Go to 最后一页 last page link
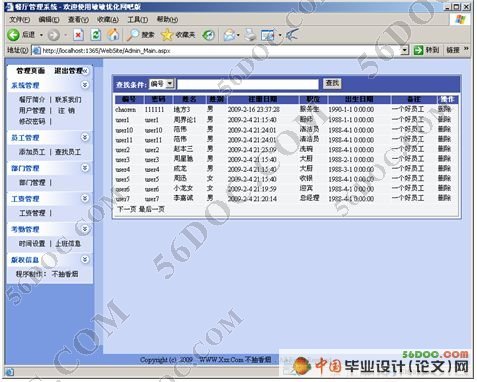This screenshot has width=477, height=382. 152,209
